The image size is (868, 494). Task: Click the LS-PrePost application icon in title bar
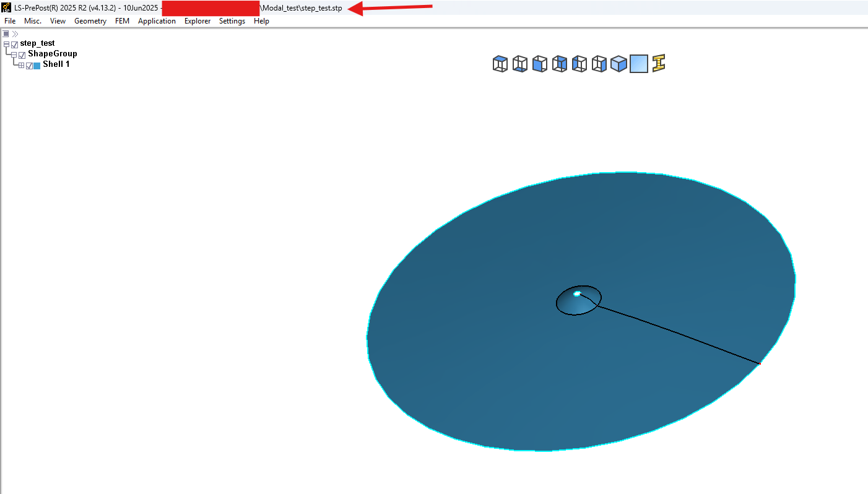tap(7, 7)
